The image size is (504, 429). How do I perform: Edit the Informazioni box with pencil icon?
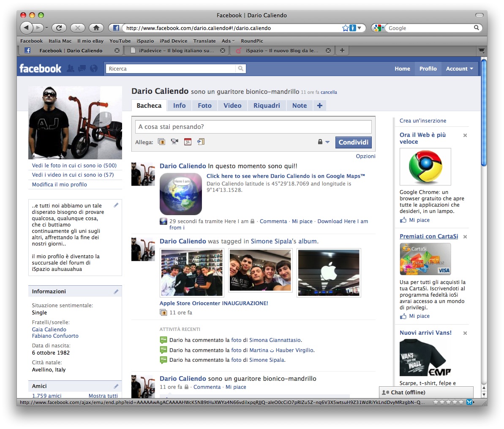click(x=116, y=292)
